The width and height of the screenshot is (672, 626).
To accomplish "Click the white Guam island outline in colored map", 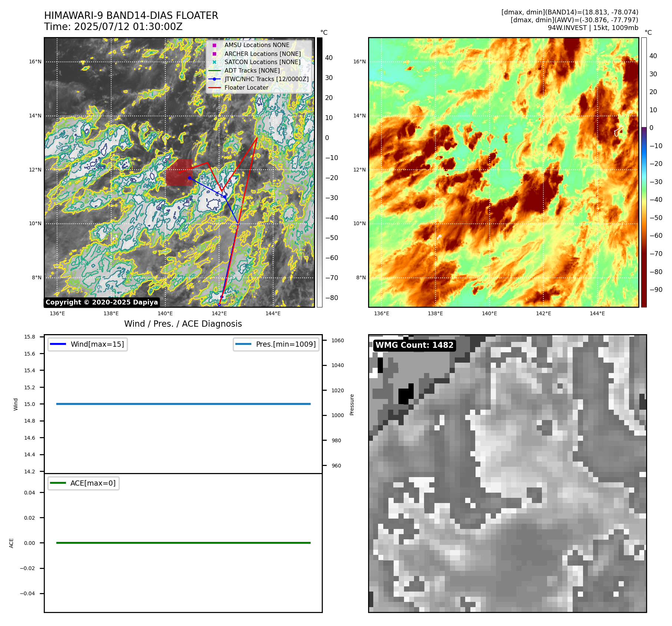I will click(x=618, y=131).
